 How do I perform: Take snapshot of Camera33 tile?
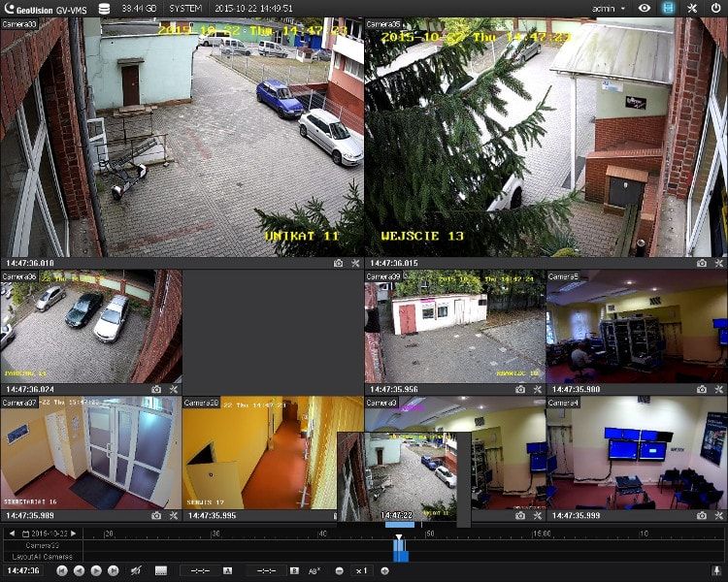339,263
